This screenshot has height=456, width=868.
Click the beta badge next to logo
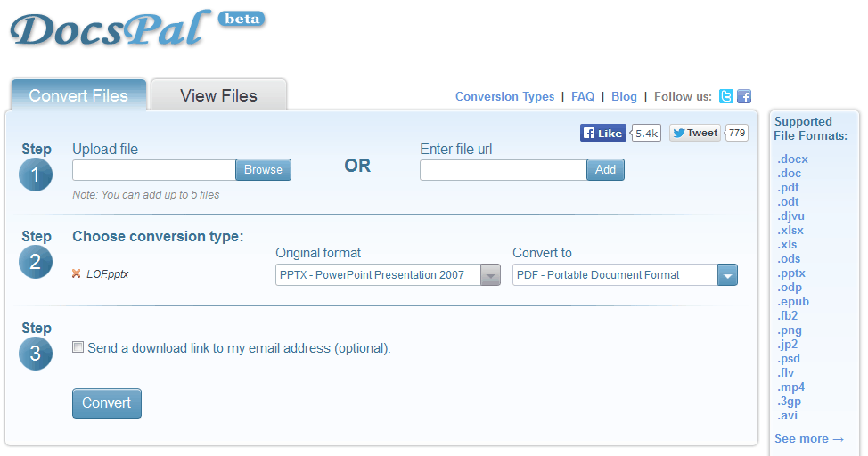pos(242,20)
